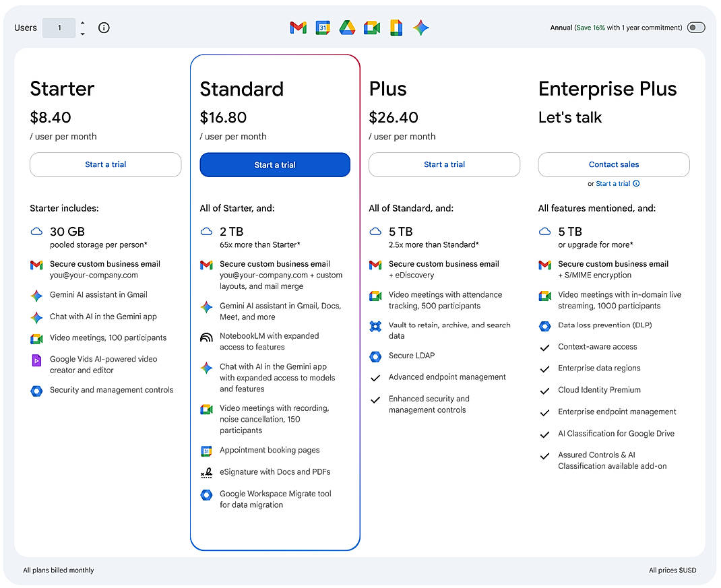This screenshot has height=588, width=721.
Task: Click the Google Calendar icon in header
Action: tap(323, 28)
